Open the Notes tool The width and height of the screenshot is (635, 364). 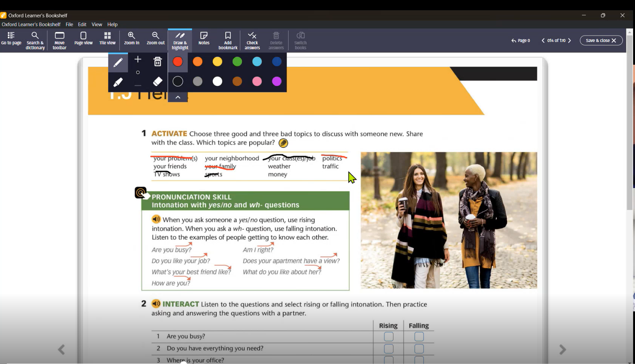click(204, 39)
